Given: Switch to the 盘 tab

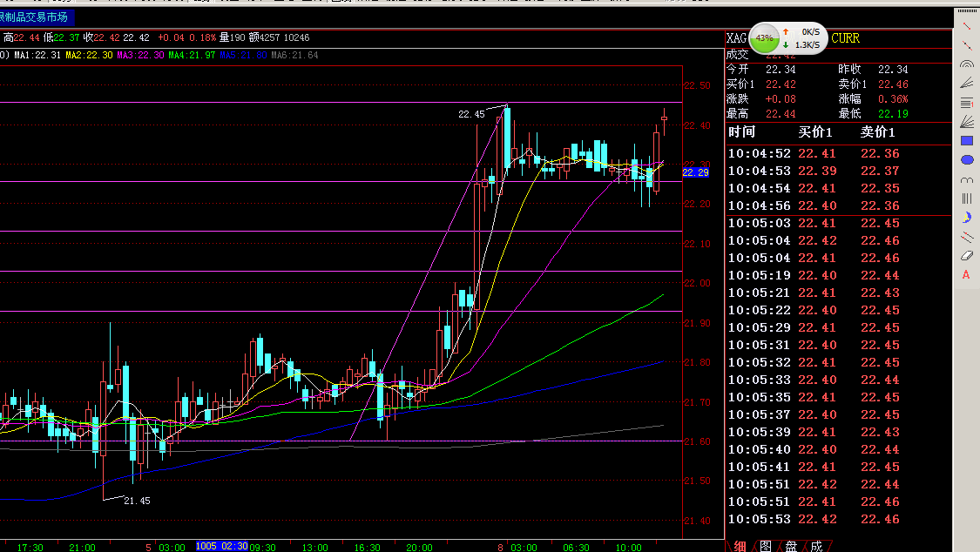Looking at the screenshot, I should (791, 547).
